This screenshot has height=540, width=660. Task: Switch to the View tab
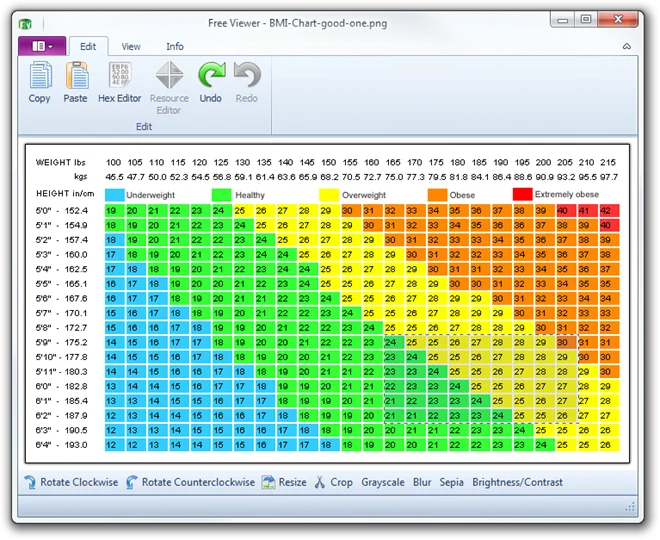(x=131, y=47)
